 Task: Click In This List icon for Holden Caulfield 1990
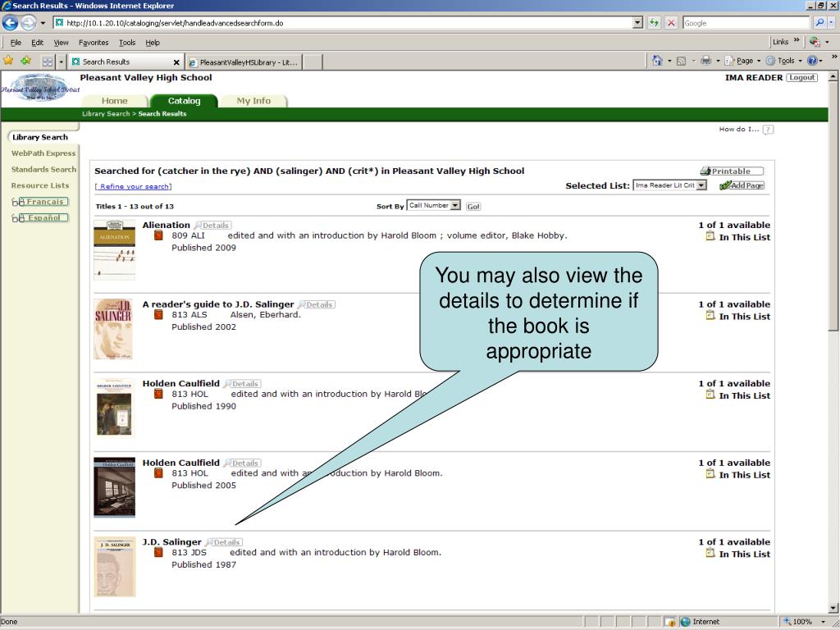710,395
